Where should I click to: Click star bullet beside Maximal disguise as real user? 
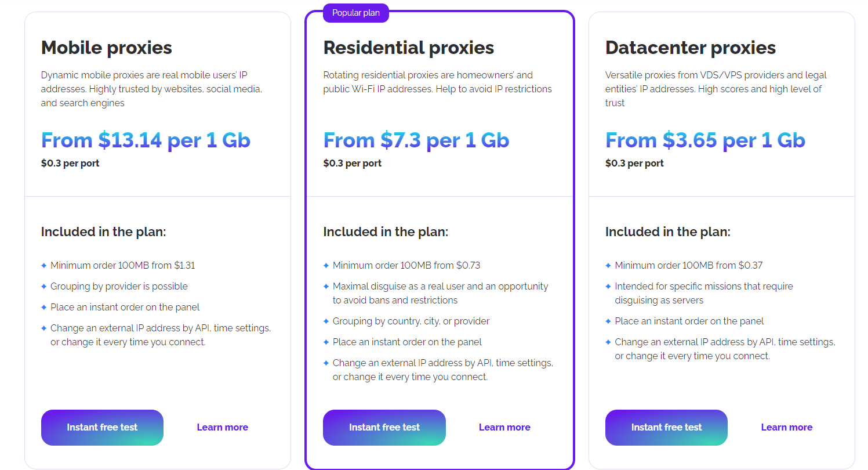click(326, 287)
